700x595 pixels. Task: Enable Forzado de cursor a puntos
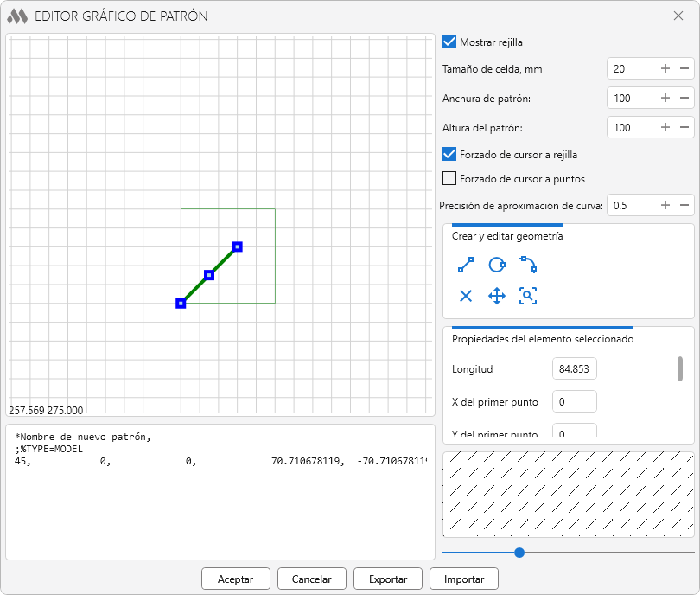[449, 179]
